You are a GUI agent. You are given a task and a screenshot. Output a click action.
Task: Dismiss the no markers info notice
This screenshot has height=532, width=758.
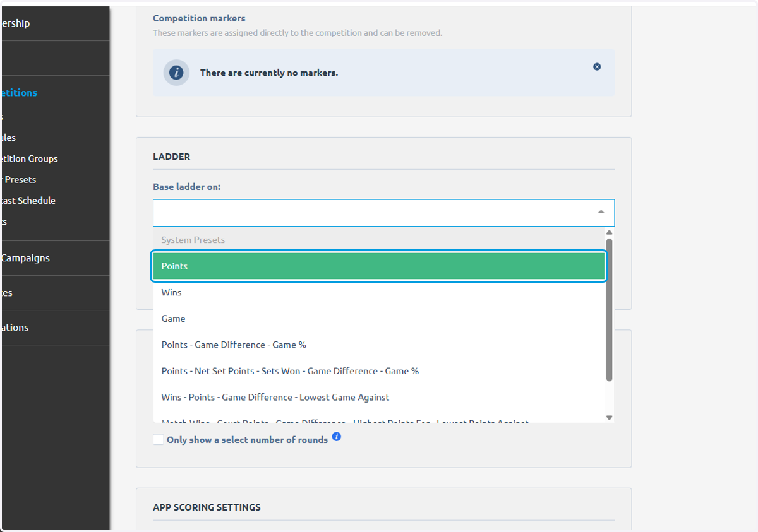(597, 67)
